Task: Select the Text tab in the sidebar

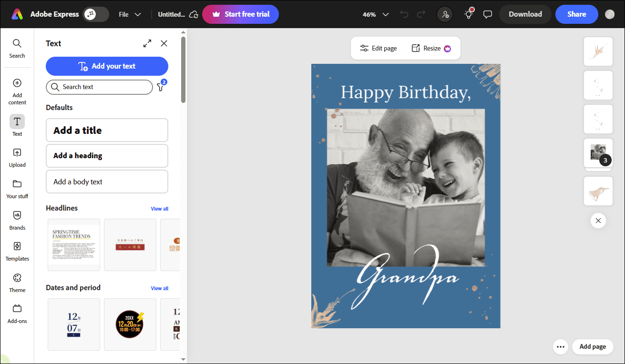Action: (17, 125)
